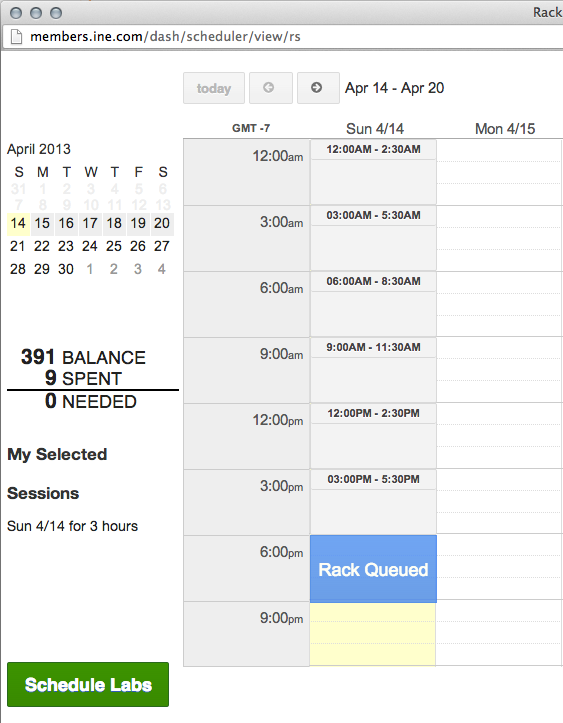Select the 06:00AM - 8:30AM Sunday slot
The width and height of the screenshot is (563, 723).
(x=373, y=304)
